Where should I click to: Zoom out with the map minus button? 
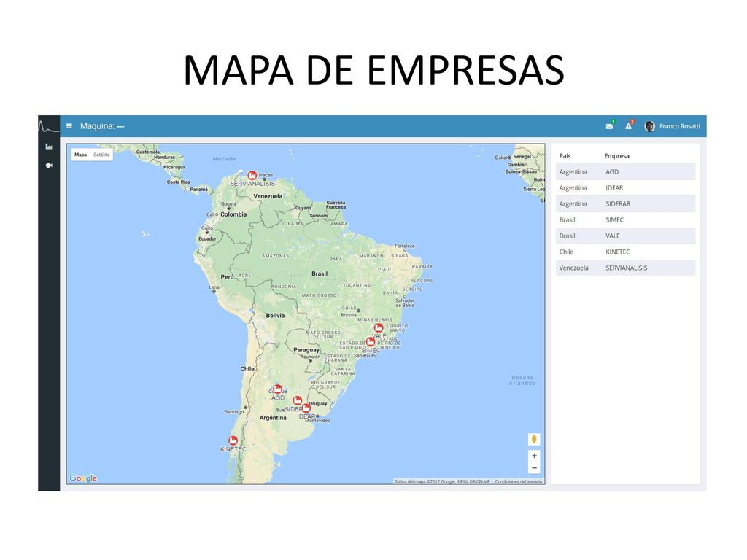[x=534, y=468]
